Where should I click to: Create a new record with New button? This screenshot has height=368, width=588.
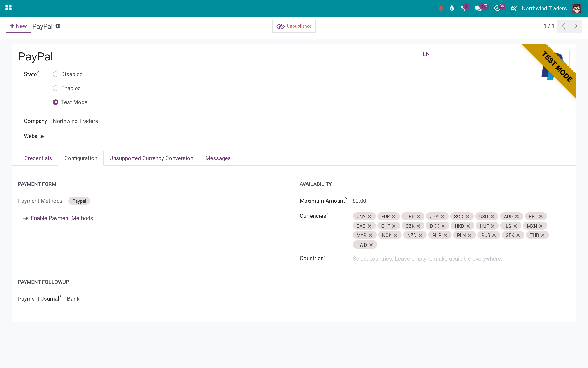pos(18,26)
